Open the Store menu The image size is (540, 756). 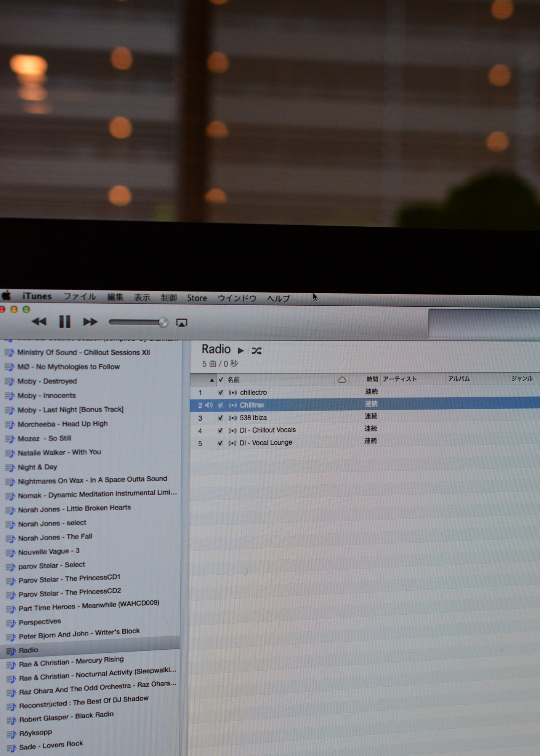[x=197, y=298]
